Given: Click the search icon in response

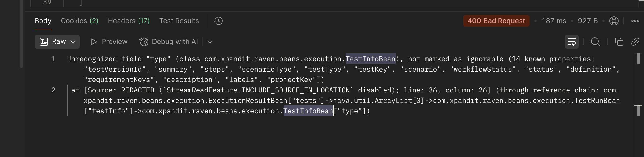Looking at the screenshot, I should 595,42.
